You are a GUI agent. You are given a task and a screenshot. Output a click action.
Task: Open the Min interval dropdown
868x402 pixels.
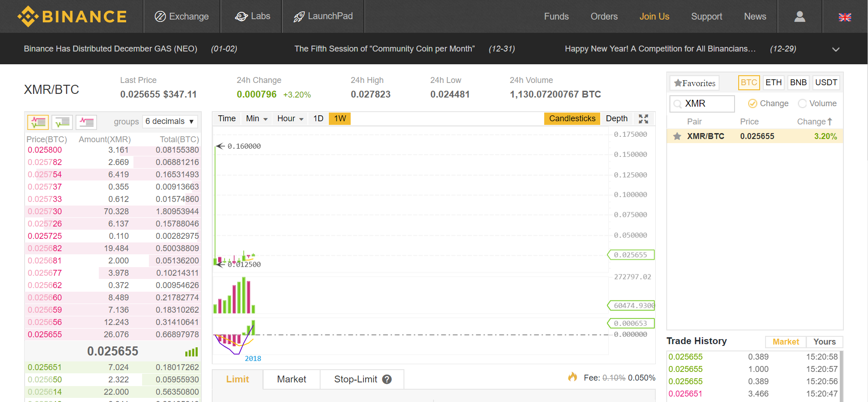[256, 119]
